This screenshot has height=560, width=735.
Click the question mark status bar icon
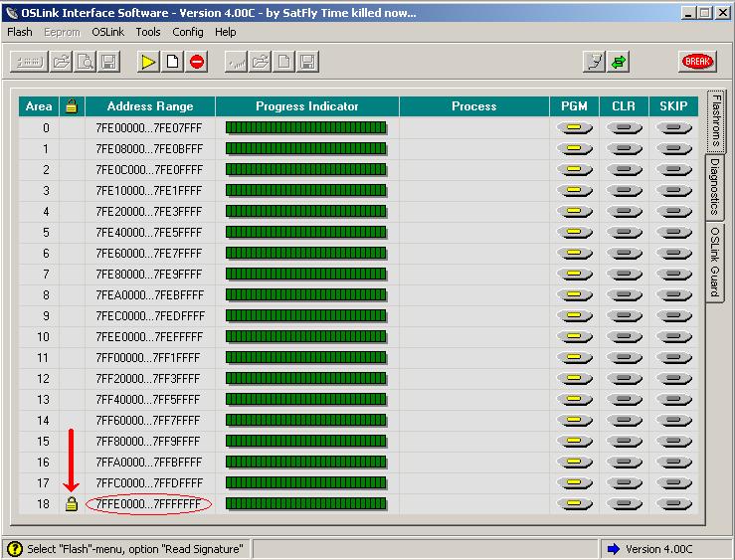[15, 549]
